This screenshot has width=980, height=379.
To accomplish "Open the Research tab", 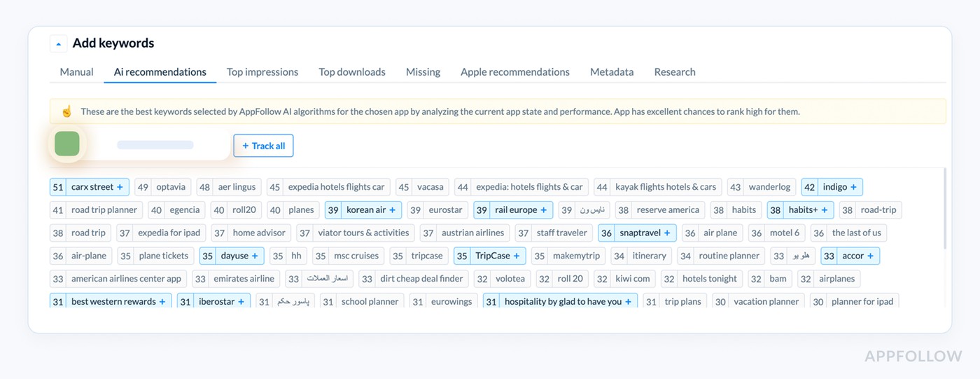I will [675, 71].
